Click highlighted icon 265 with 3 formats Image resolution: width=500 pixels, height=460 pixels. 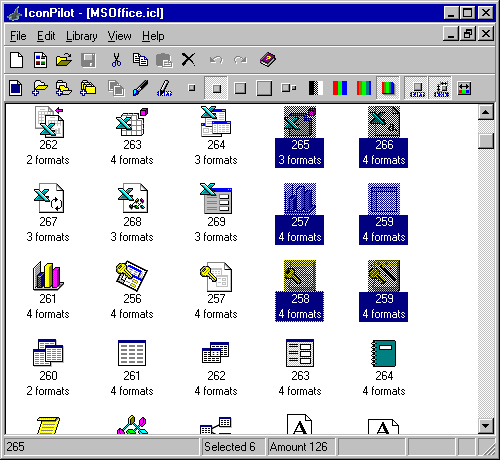coord(300,136)
